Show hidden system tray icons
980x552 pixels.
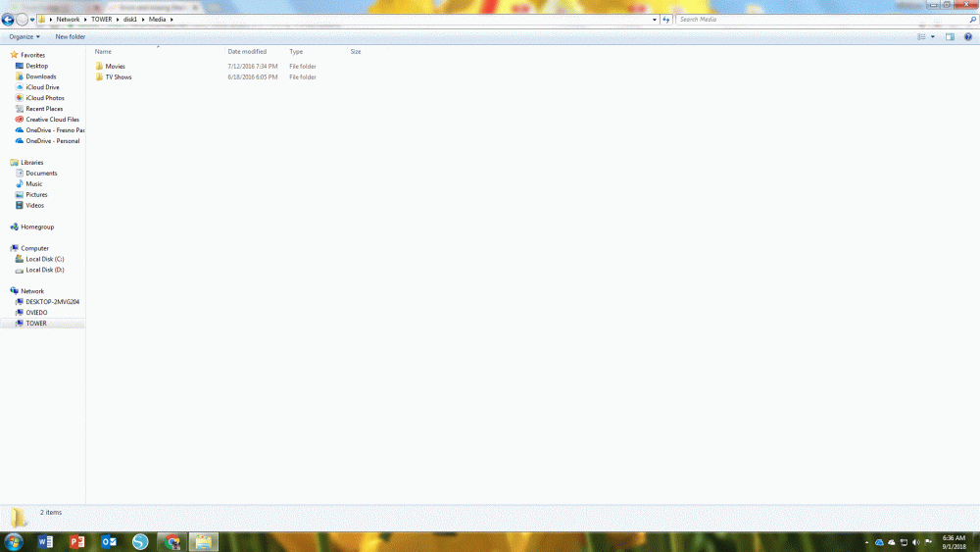866,542
